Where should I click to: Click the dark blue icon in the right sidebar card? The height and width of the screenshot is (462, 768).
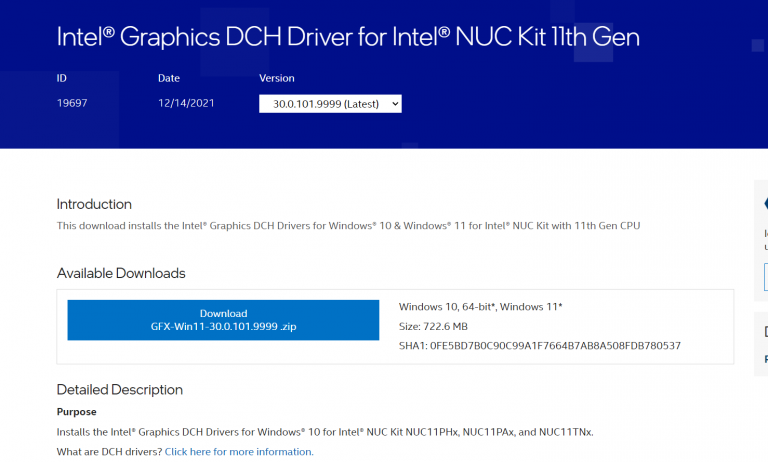pos(764,204)
